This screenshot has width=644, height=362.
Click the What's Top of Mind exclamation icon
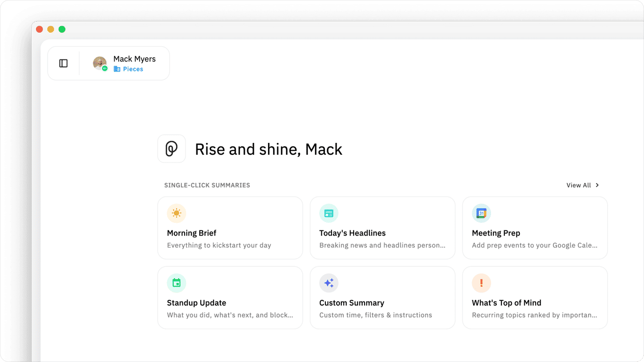(482, 283)
